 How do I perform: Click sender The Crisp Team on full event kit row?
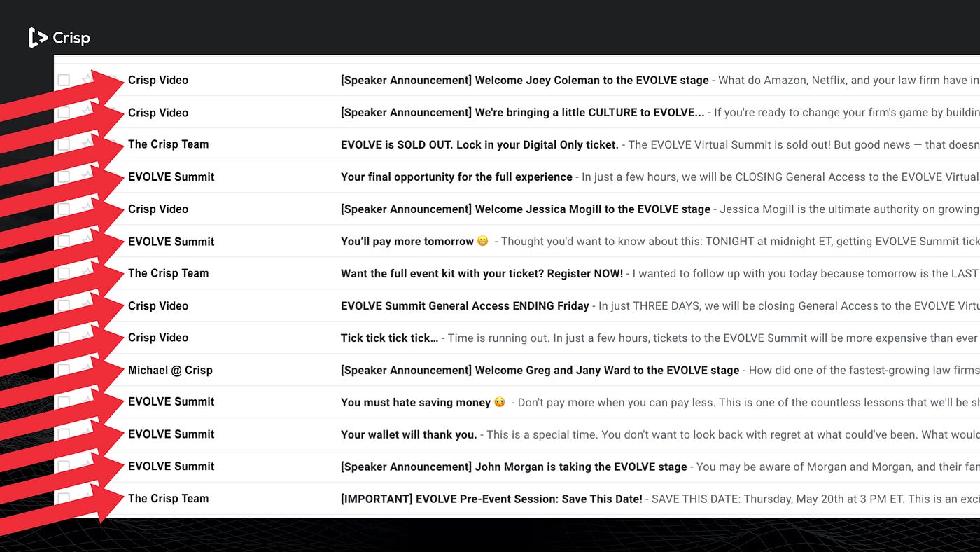pos(169,273)
